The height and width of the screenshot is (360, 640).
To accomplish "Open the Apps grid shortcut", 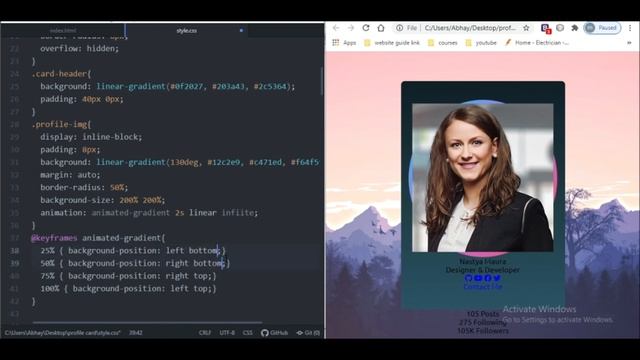I will tap(344, 42).
